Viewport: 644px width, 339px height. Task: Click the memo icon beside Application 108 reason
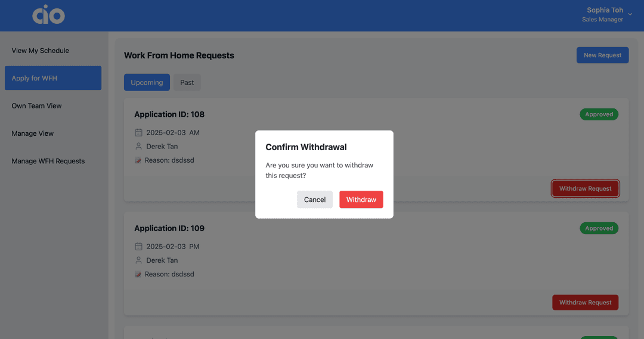[138, 160]
